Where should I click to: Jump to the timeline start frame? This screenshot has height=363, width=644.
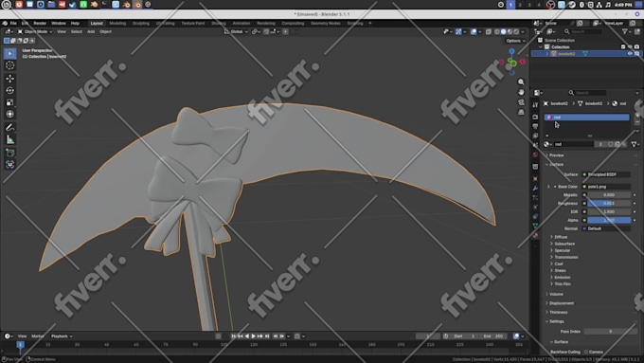pyautogui.click(x=233, y=336)
